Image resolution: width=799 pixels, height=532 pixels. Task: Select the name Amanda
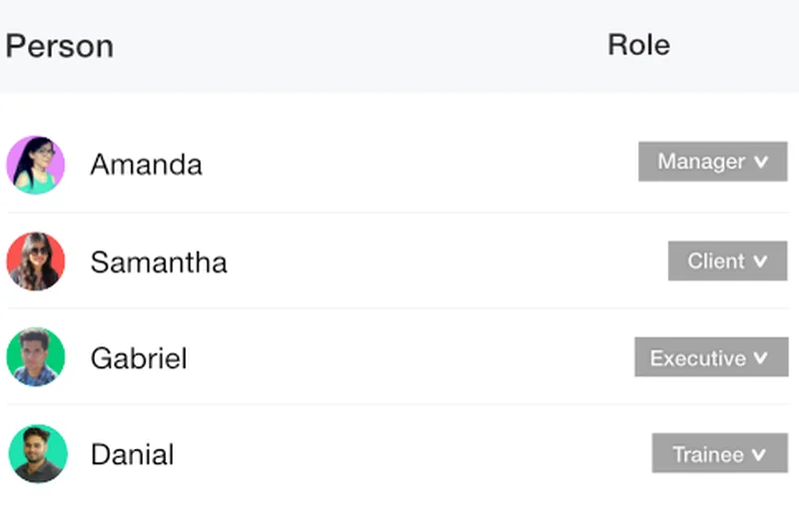146,165
